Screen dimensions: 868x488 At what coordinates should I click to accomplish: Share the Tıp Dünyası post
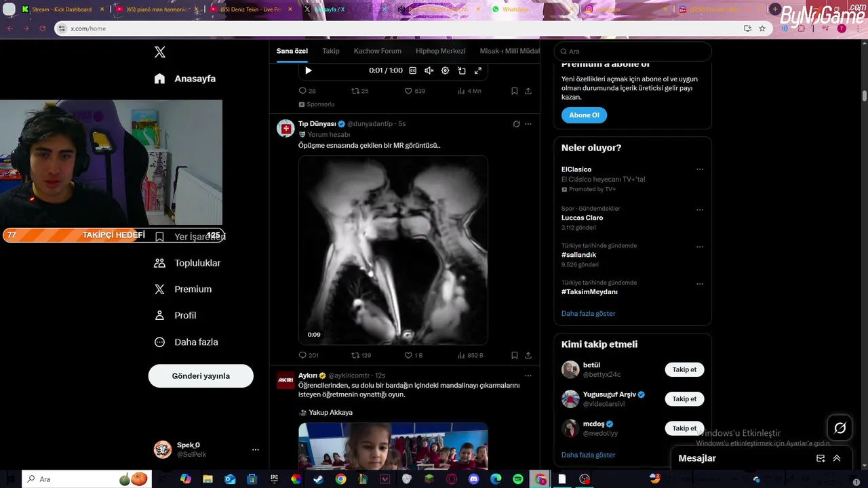coord(528,355)
